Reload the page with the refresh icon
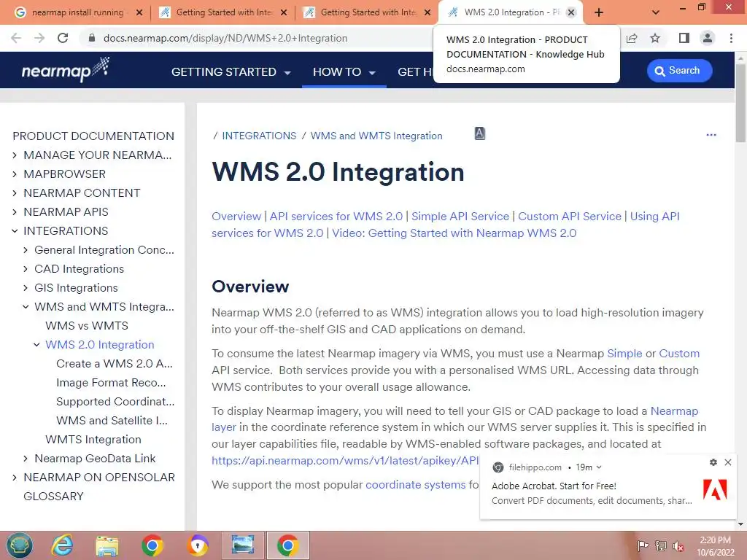The width and height of the screenshot is (747, 560). coord(63,38)
